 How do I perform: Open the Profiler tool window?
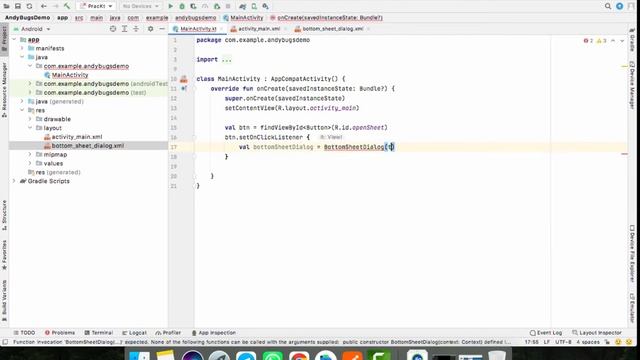tap(168, 333)
